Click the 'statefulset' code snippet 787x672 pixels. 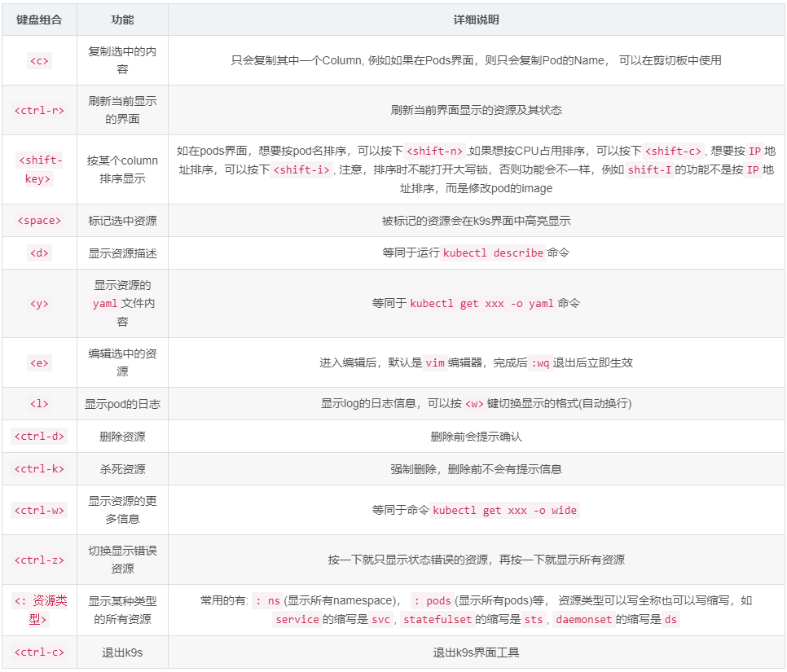point(437,619)
